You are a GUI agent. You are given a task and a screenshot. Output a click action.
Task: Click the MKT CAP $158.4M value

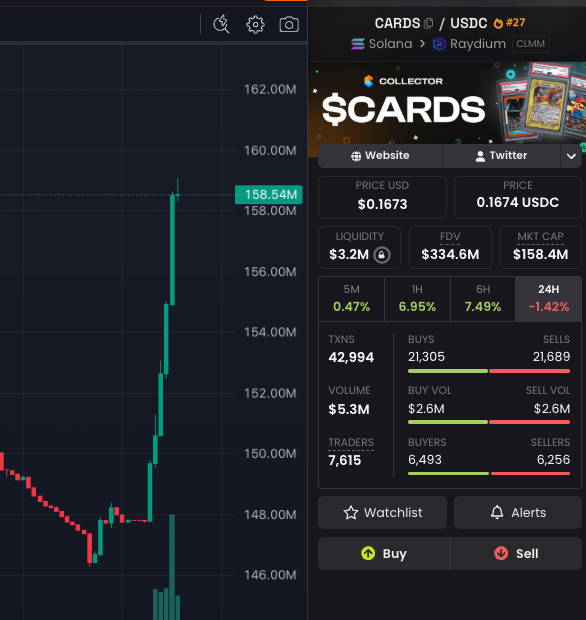pyautogui.click(x=540, y=254)
